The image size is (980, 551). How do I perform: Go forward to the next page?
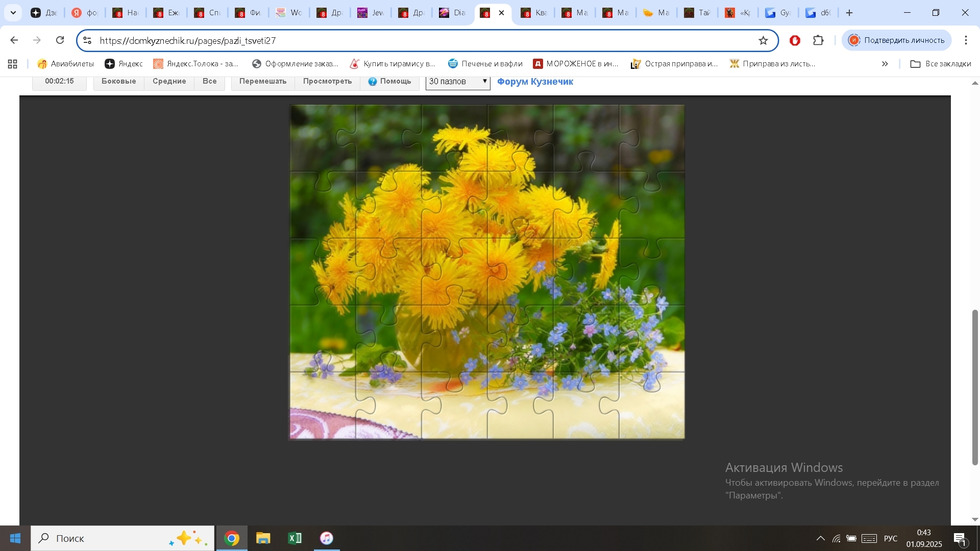point(37,40)
